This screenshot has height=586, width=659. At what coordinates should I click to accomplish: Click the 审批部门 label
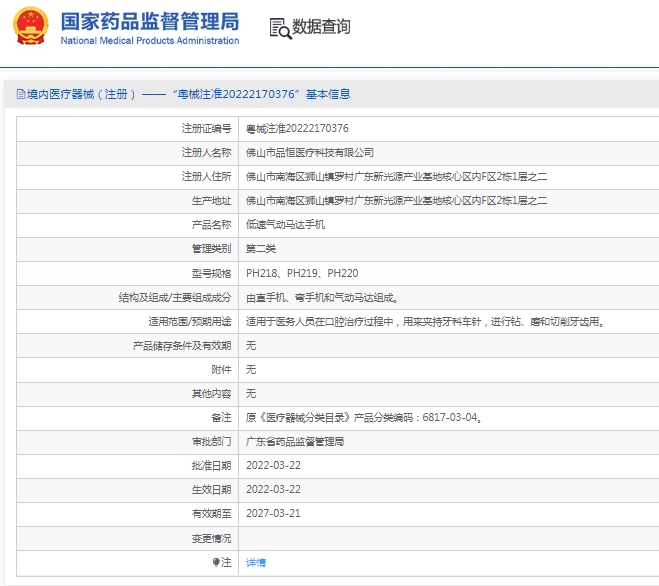(211, 441)
